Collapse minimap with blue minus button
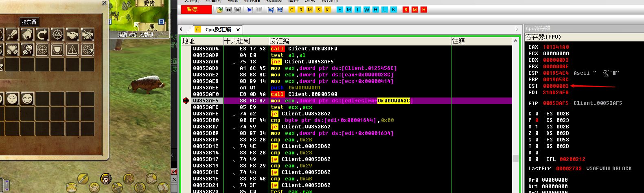 pyautogui.click(x=161, y=22)
